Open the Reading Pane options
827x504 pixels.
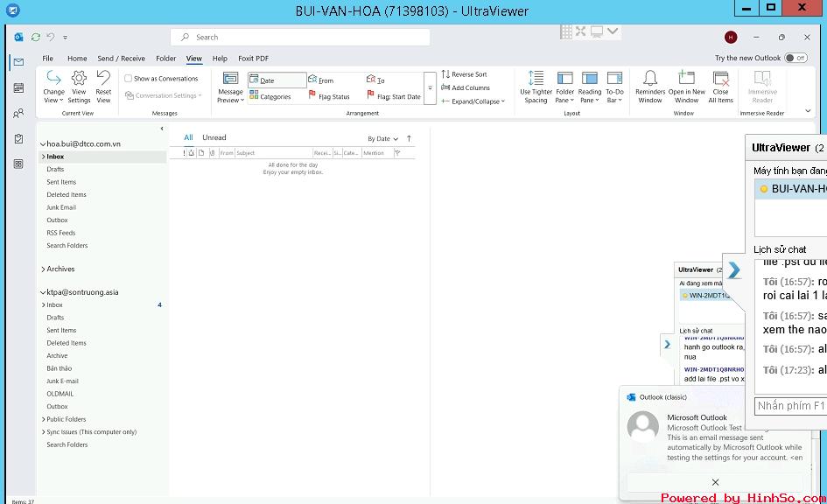(x=590, y=87)
